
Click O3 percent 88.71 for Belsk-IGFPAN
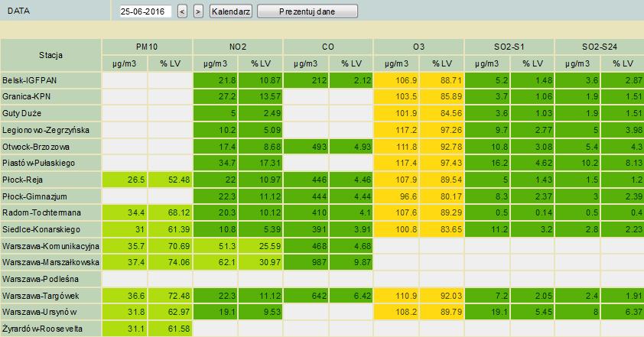point(441,80)
